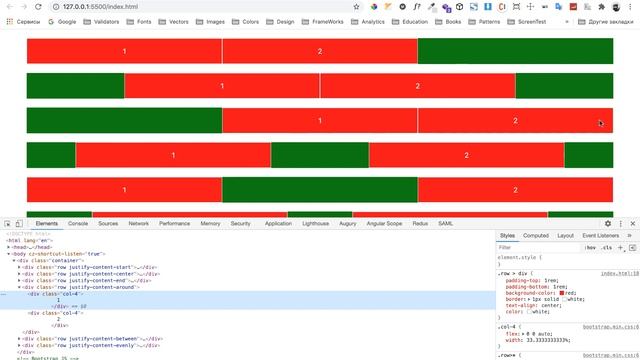This screenshot has width=640, height=360.
Task: Switch to the Layout tab
Action: click(x=565, y=236)
